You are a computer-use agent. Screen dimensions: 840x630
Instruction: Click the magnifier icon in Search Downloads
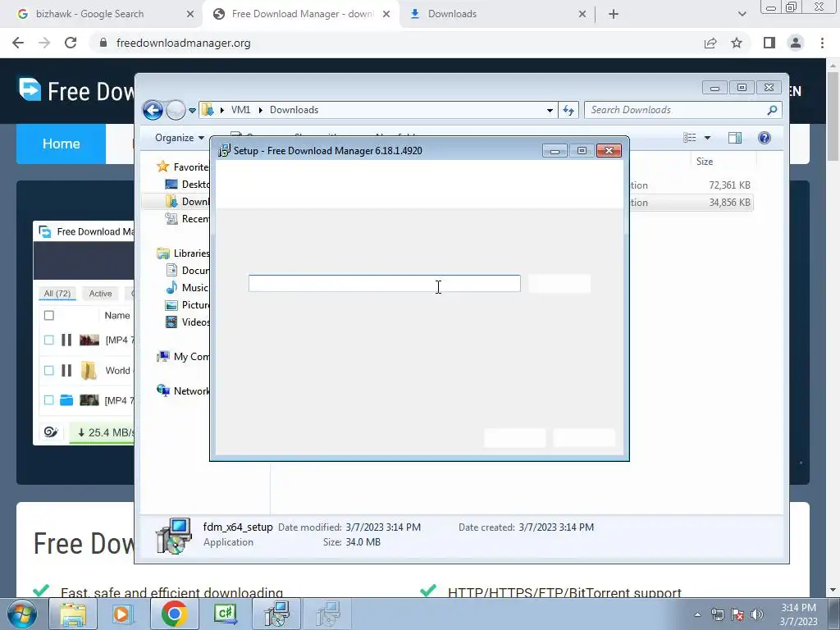point(772,110)
